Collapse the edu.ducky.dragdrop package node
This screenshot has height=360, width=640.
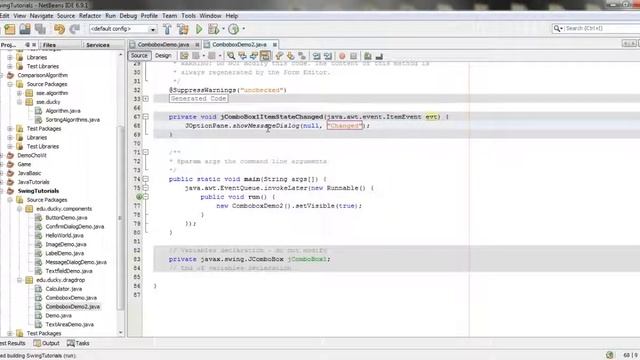(19, 280)
